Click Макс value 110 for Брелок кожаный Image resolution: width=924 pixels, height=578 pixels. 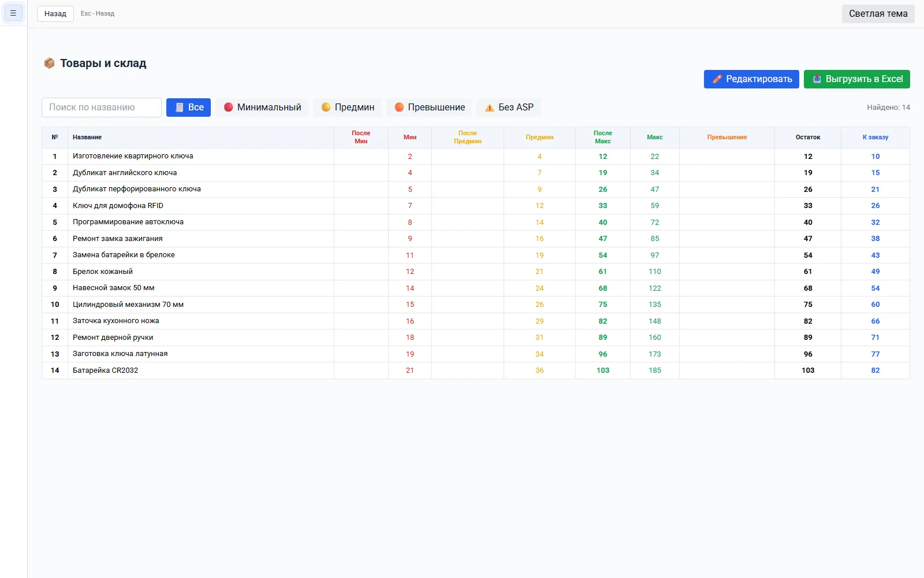(655, 272)
